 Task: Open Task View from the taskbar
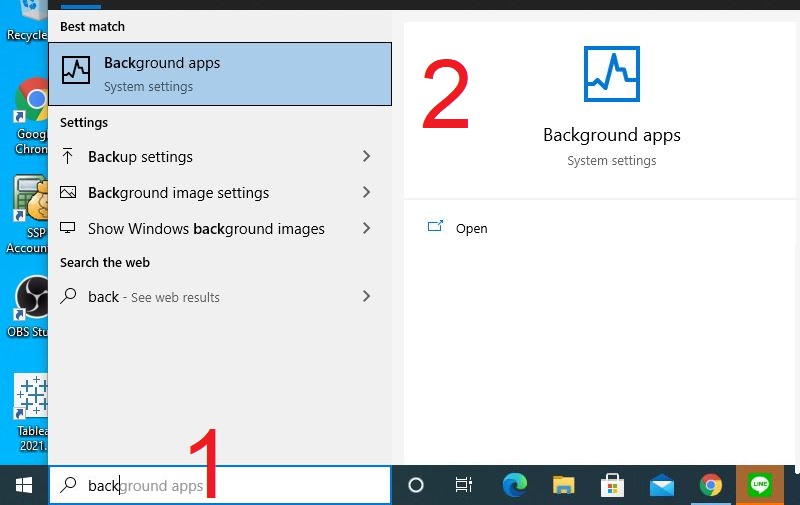[464, 485]
